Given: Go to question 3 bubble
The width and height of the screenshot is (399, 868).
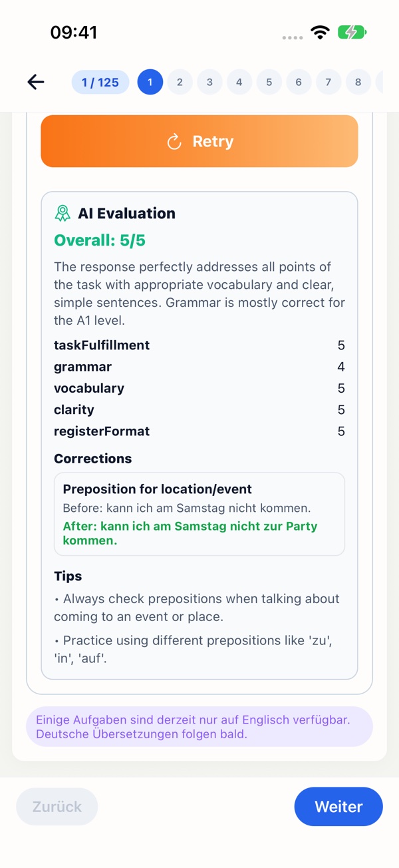Looking at the screenshot, I should pyautogui.click(x=209, y=83).
